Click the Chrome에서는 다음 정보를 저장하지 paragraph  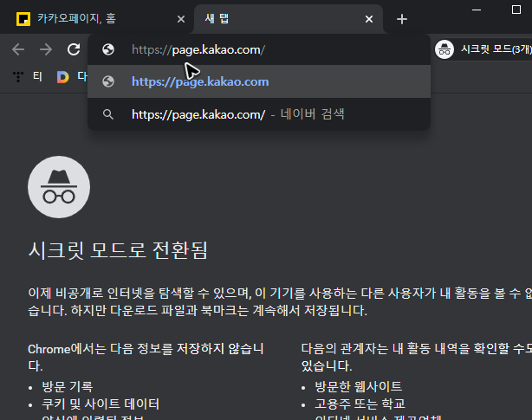click(146, 358)
